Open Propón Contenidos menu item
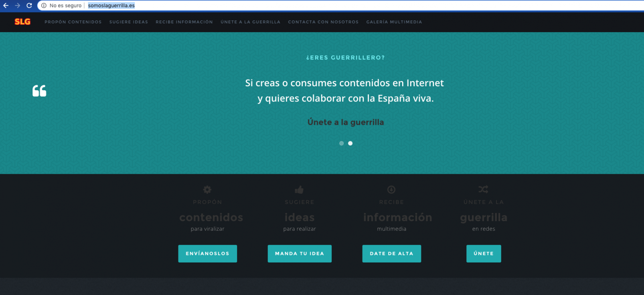This screenshot has width=644, height=295. (73, 22)
